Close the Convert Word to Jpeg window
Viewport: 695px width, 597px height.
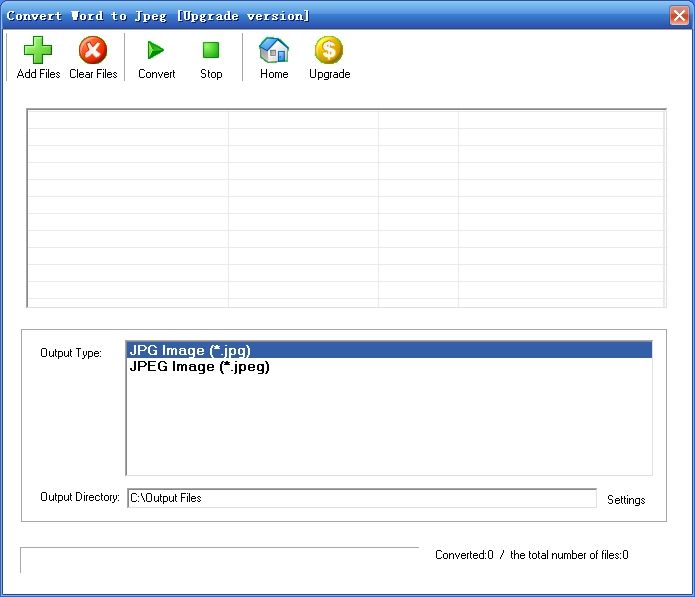[x=679, y=16]
